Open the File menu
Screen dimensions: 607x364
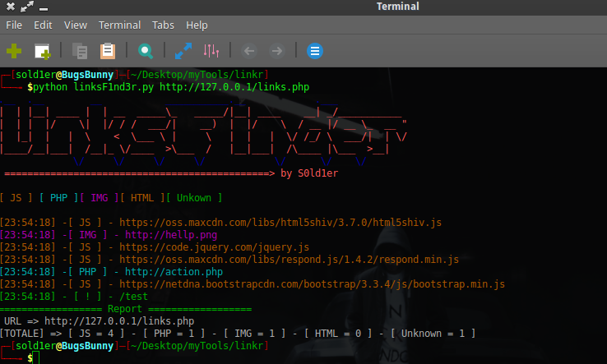click(14, 25)
